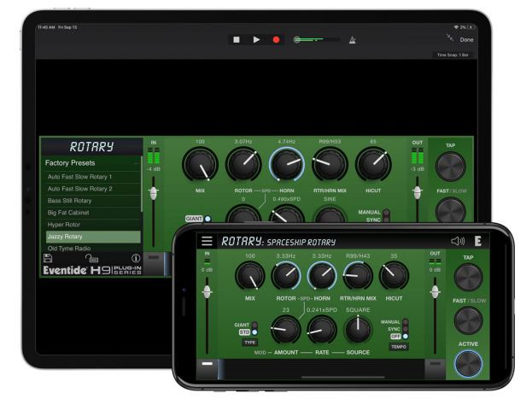Viewport: 532px width, 399px height.
Task: Click the ROTOR speed knob on iPad
Action: [x=243, y=165]
